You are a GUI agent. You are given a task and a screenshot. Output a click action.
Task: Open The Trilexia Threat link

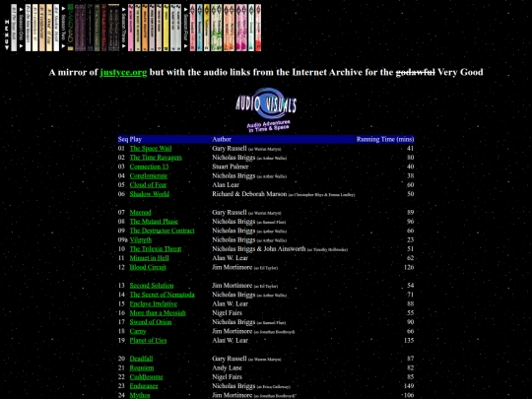[156, 249]
